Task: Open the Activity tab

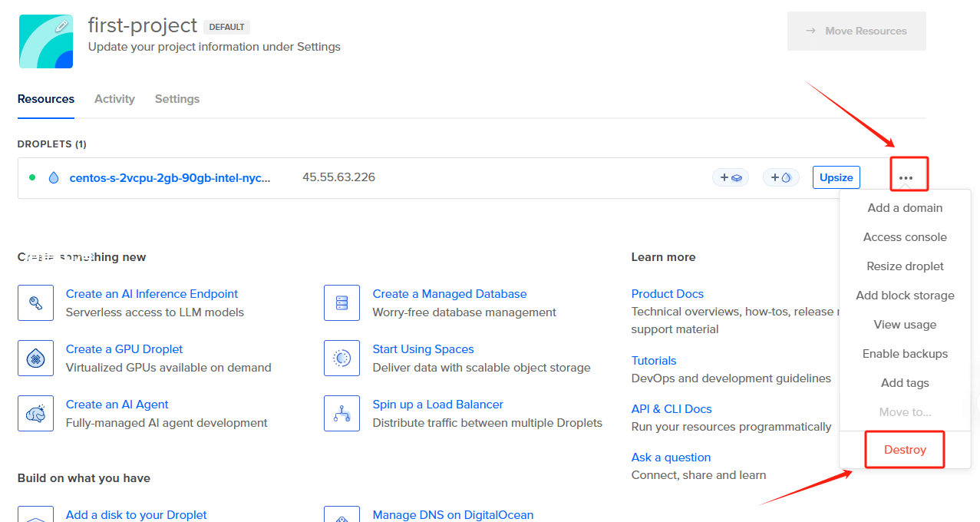Action: point(114,99)
